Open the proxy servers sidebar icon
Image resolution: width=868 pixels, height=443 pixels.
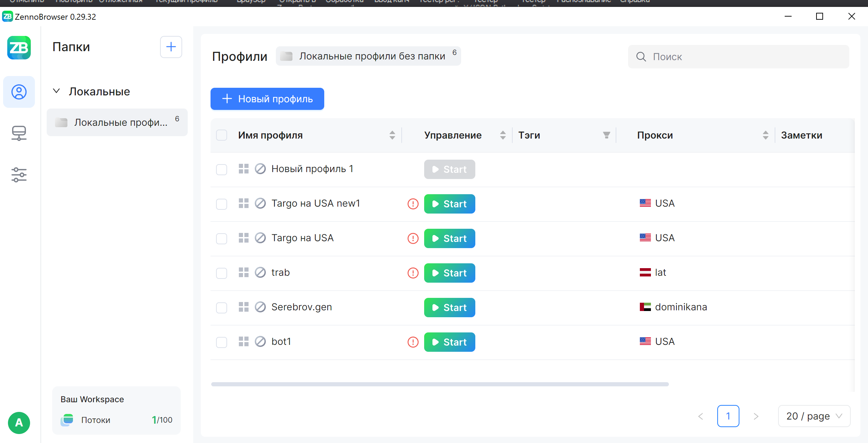(x=19, y=133)
